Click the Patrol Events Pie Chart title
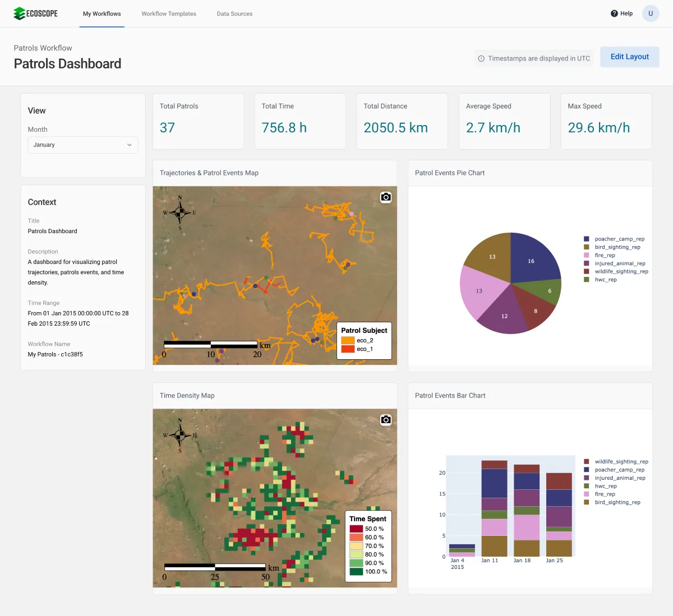The width and height of the screenshot is (673, 616). (x=450, y=173)
